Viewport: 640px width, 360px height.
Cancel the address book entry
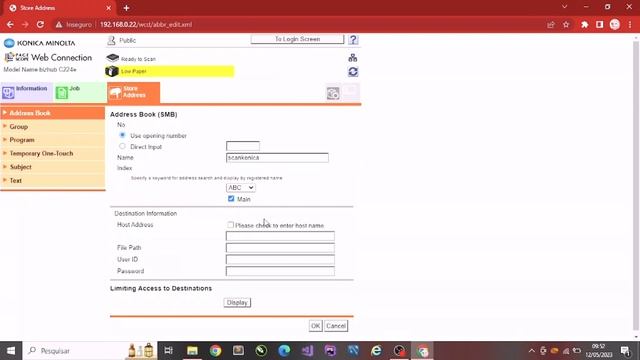(x=336, y=326)
